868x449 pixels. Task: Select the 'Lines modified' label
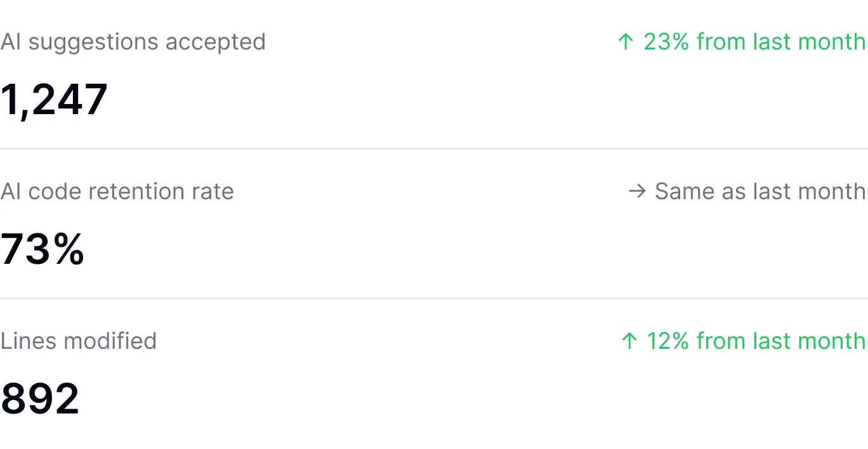click(x=79, y=341)
